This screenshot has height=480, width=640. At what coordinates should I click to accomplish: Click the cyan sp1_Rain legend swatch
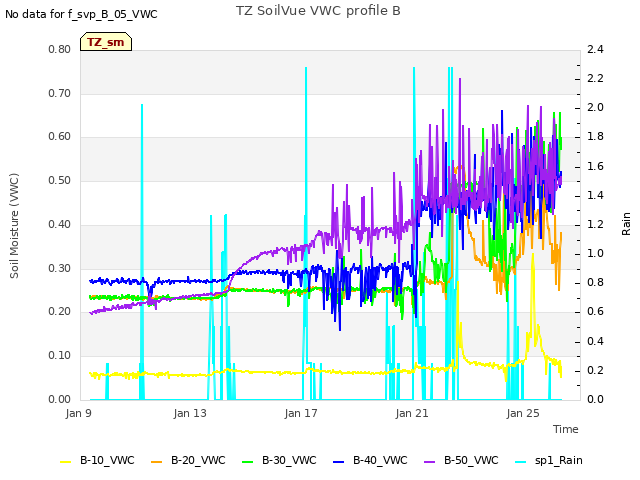[521, 462]
